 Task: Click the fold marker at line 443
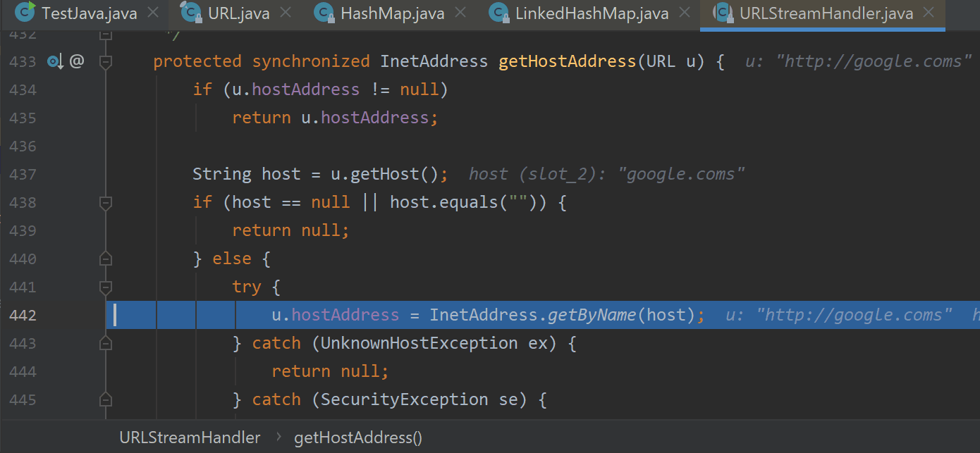click(106, 344)
